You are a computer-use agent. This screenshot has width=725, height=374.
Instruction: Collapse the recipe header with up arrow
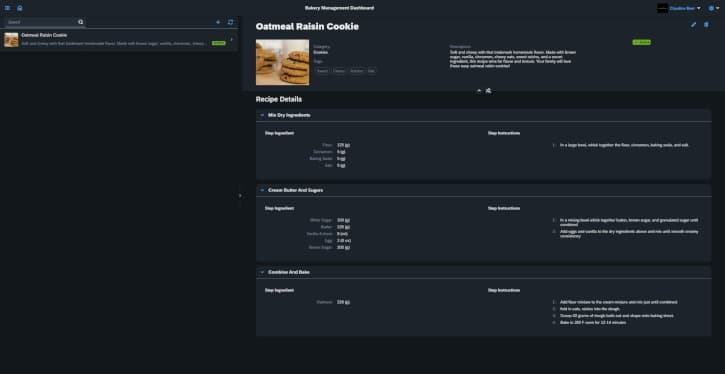(479, 91)
